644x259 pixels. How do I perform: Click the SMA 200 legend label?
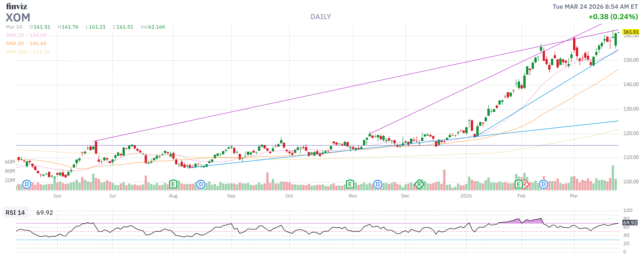pos(16,52)
